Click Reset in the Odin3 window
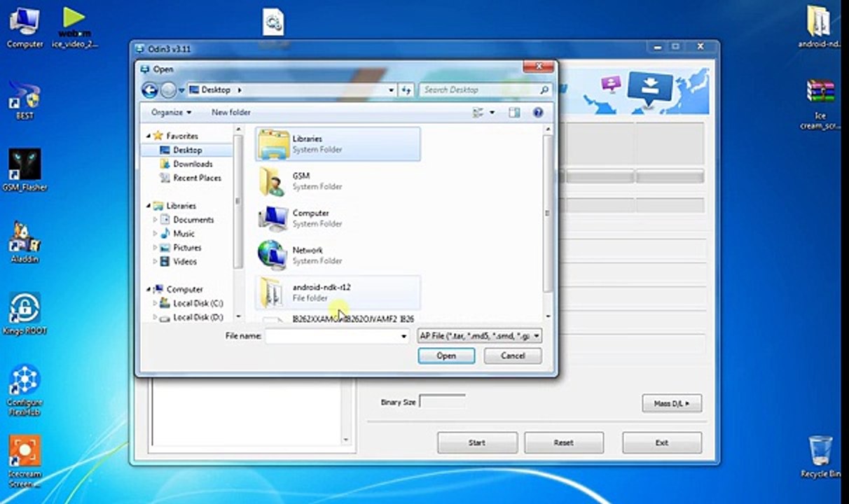 tap(564, 442)
